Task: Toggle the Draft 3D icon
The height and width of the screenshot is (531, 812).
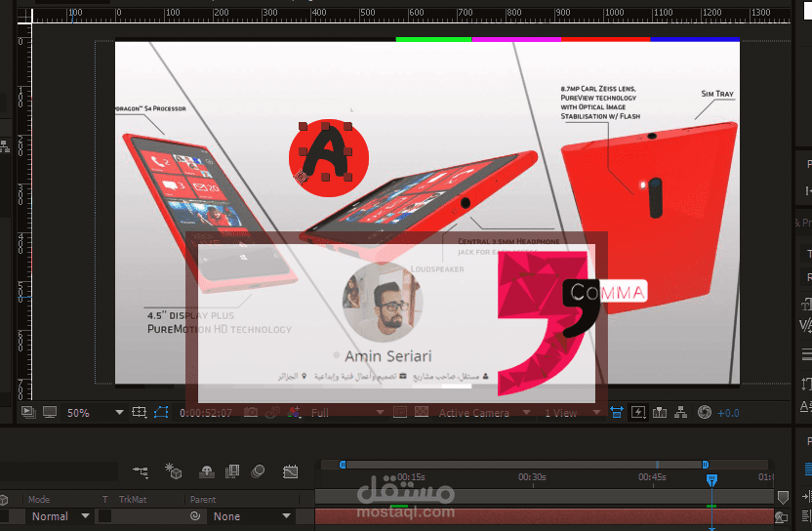Action: click(x=173, y=470)
